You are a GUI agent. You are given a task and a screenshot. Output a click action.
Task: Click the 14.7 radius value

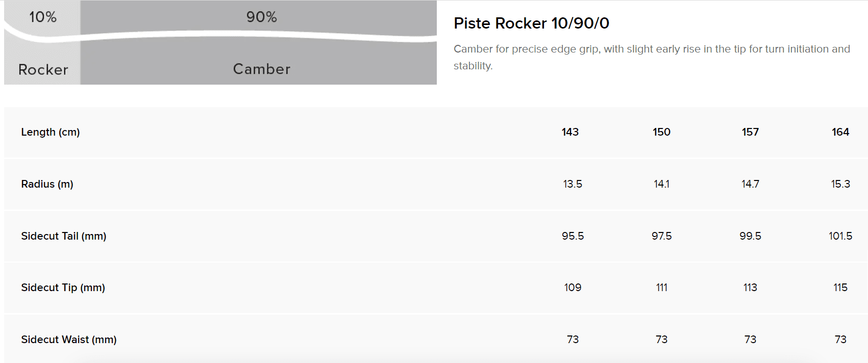[750, 184]
